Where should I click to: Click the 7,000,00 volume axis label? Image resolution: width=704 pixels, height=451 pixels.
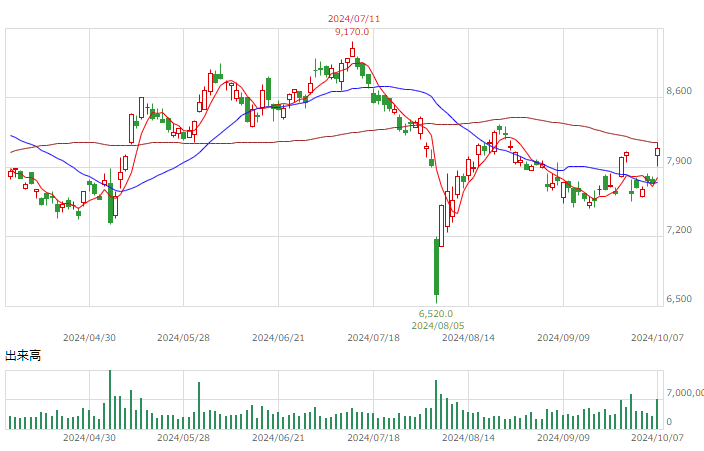[x=685, y=393]
